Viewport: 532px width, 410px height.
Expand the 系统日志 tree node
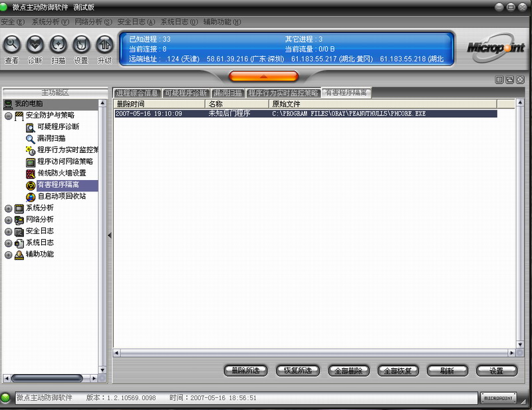9,243
